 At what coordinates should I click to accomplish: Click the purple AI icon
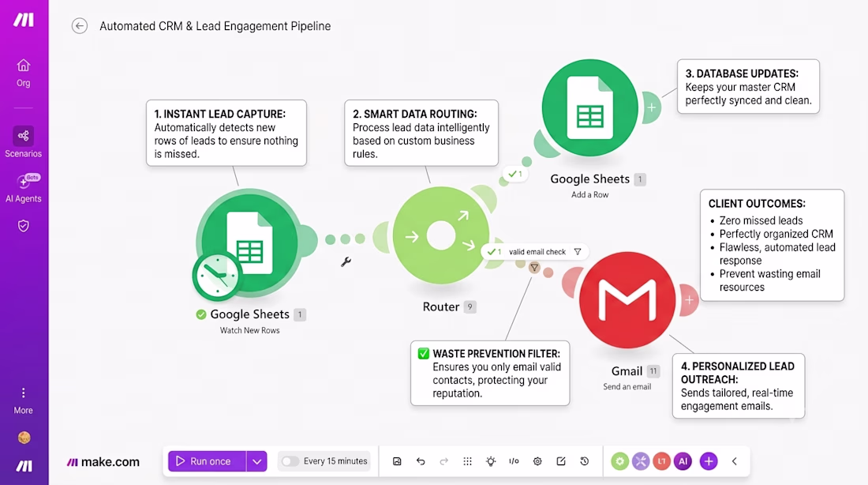(x=683, y=461)
